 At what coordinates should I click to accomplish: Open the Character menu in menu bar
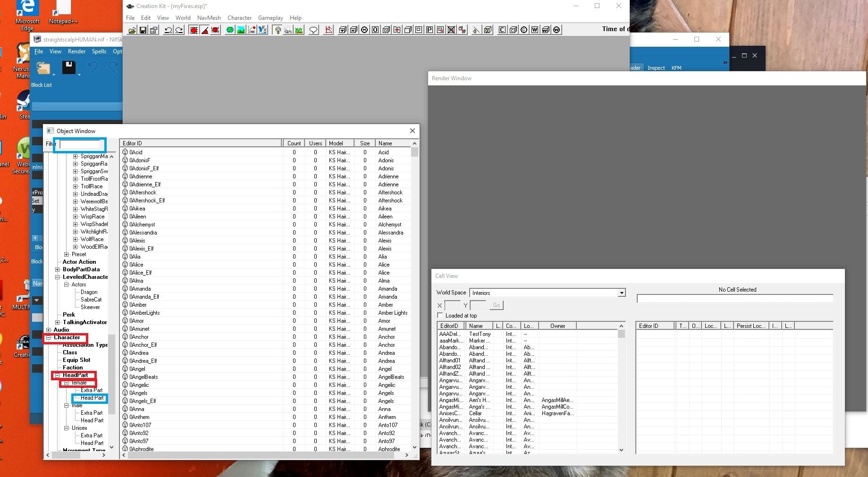[x=239, y=18]
